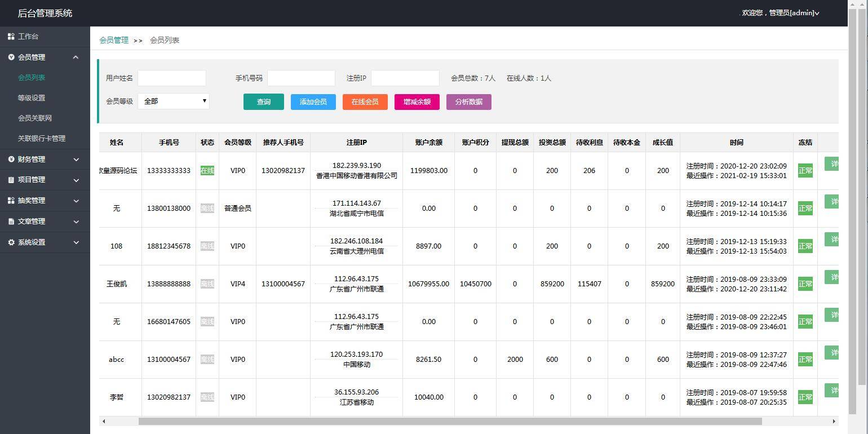Select the Article Management (文章管理) icon
868x434 pixels.
(10, 221)
